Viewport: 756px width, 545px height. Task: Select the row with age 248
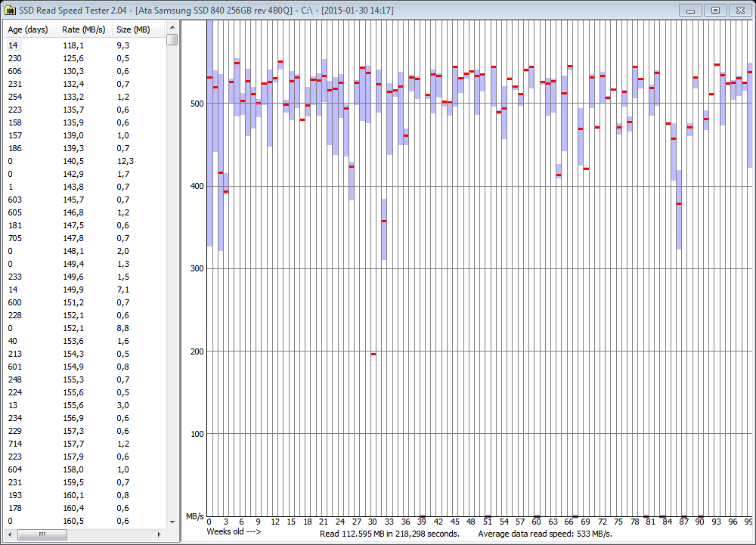pos(85,379)
